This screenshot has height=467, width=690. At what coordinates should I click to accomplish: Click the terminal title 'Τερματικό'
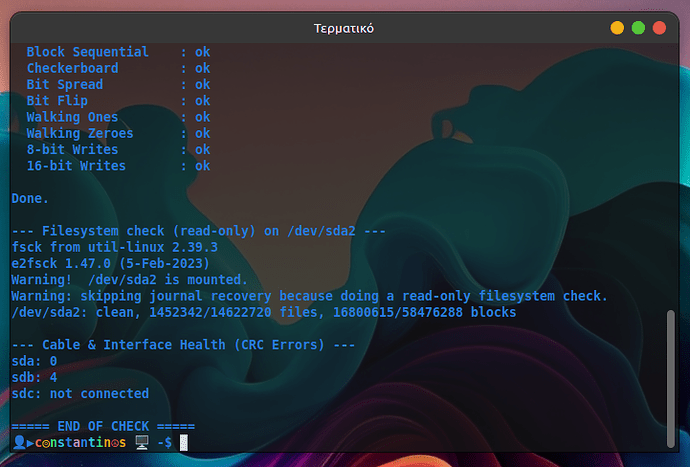(x=344, y=29)
